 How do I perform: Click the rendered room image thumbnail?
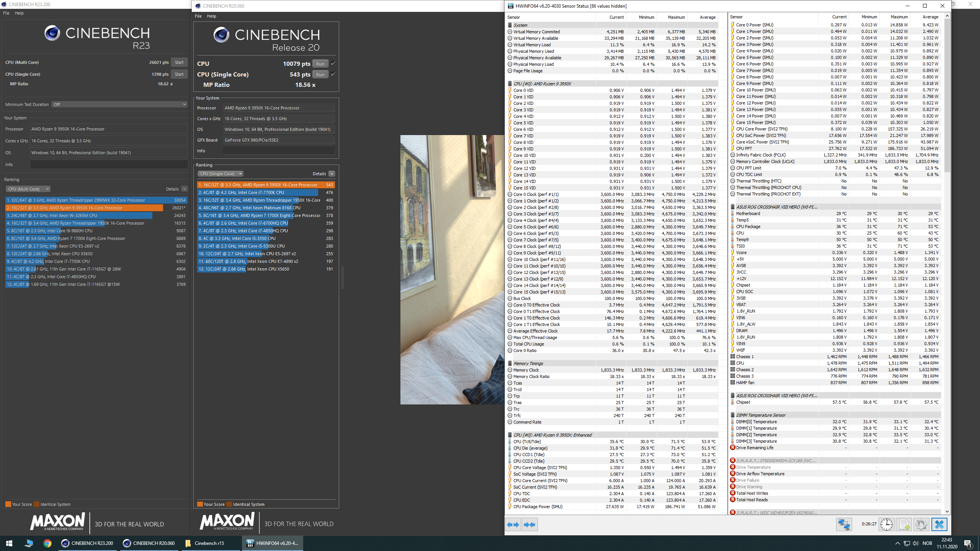coord(452,270)
